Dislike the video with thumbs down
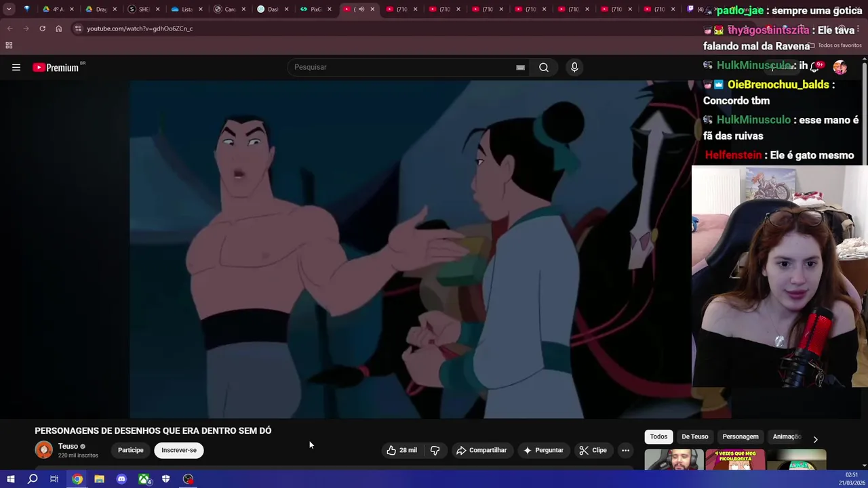The width and height of the screenshot is (868, 488). click(x=435, y=450)
